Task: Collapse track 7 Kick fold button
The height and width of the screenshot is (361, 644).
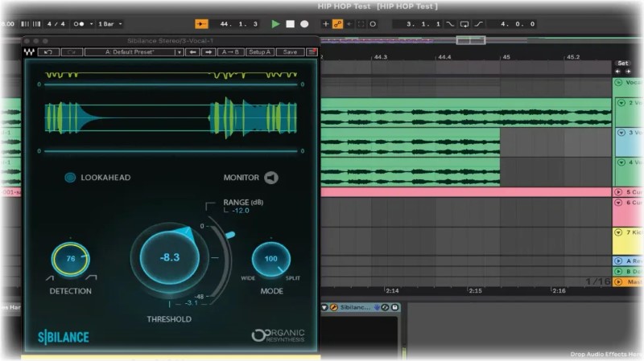Action: point(618,232)
